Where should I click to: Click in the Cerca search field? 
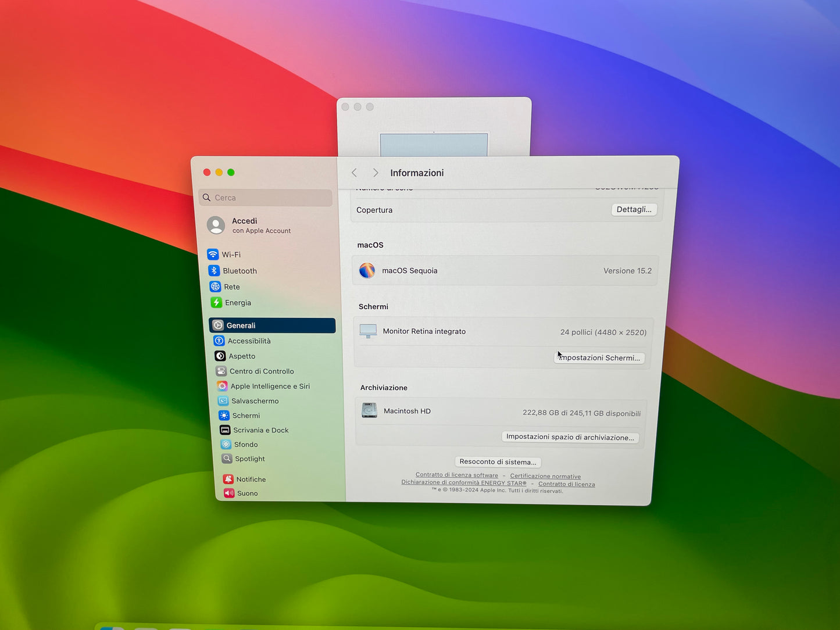point(266,198)
